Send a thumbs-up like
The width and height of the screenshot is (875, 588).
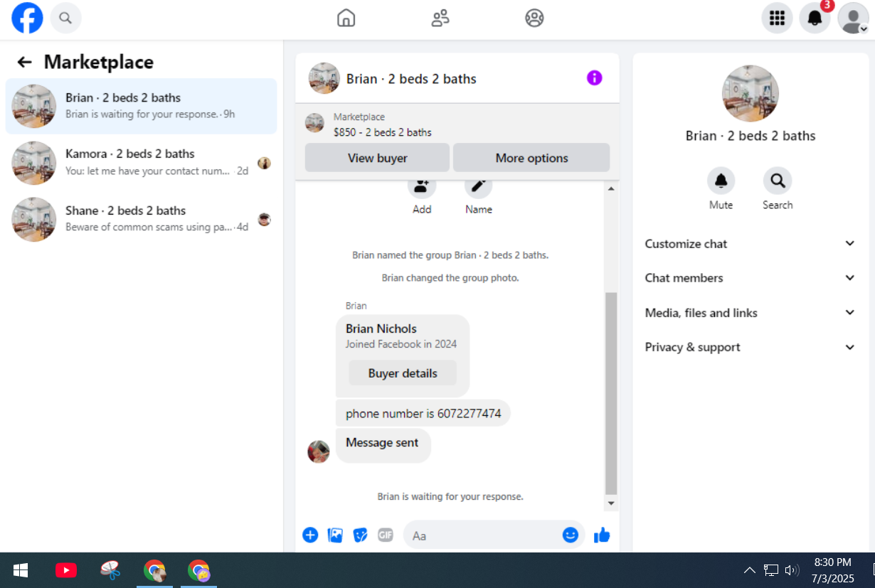tap(602, 535)
